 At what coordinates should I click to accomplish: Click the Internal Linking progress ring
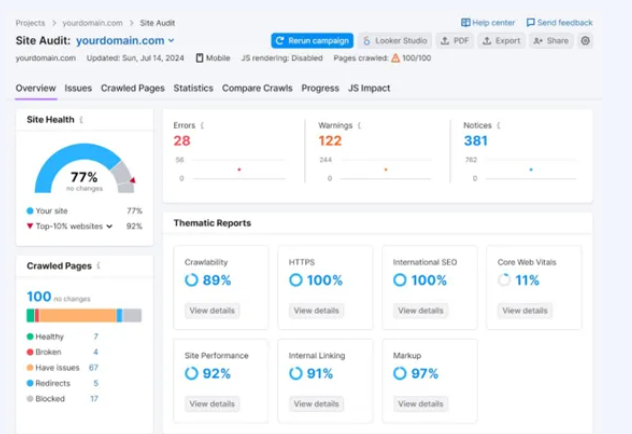[x=296, y=374]
